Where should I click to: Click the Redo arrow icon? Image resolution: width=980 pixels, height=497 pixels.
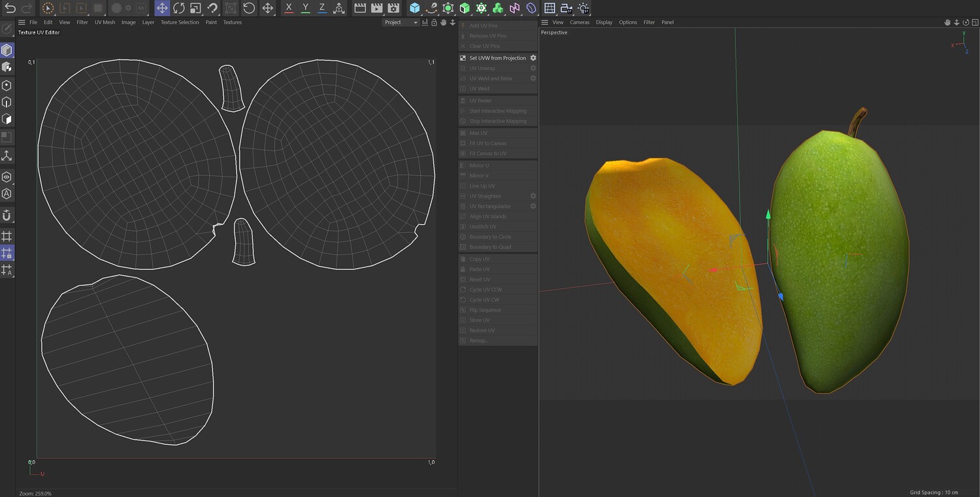27,9
